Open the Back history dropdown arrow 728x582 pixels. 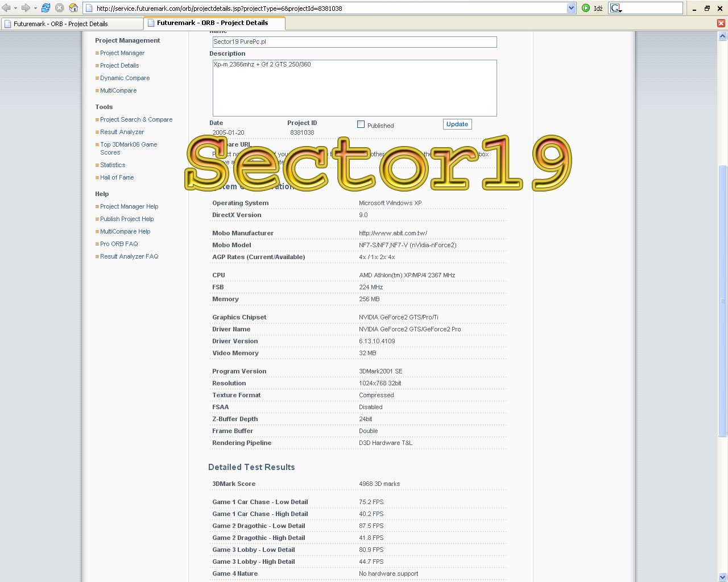(15, 8)
